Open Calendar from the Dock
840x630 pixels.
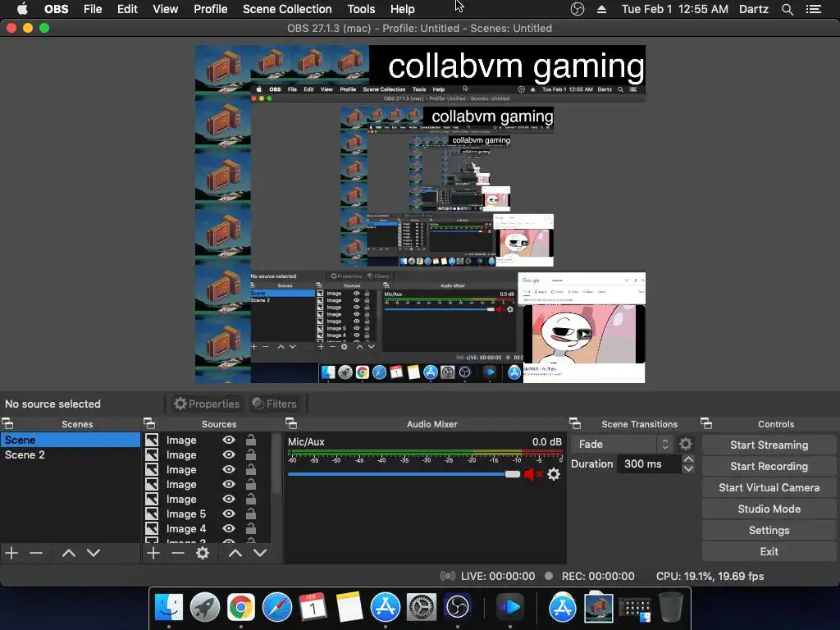point(313,607)
